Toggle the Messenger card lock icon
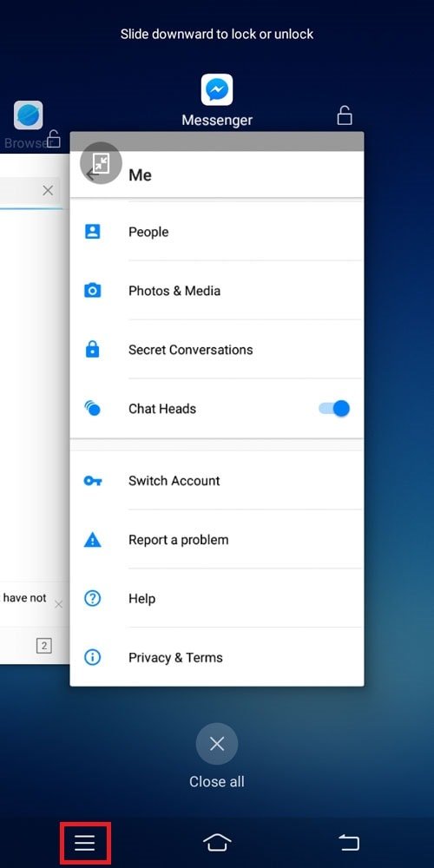The width and height of the screenshot is (434, 868). [345, 115]
